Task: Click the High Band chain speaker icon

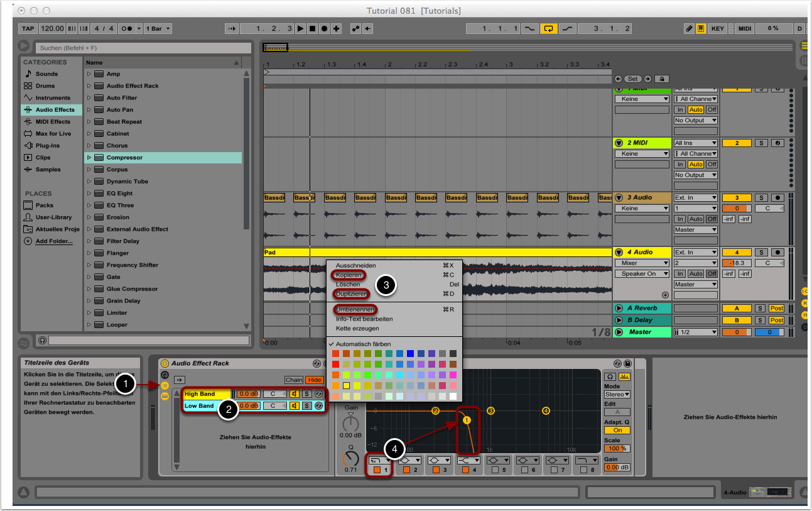Action: coord(294,394)
